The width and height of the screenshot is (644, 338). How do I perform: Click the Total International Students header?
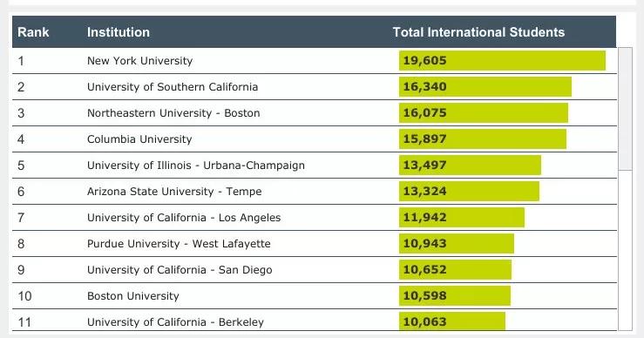point(478,32)
